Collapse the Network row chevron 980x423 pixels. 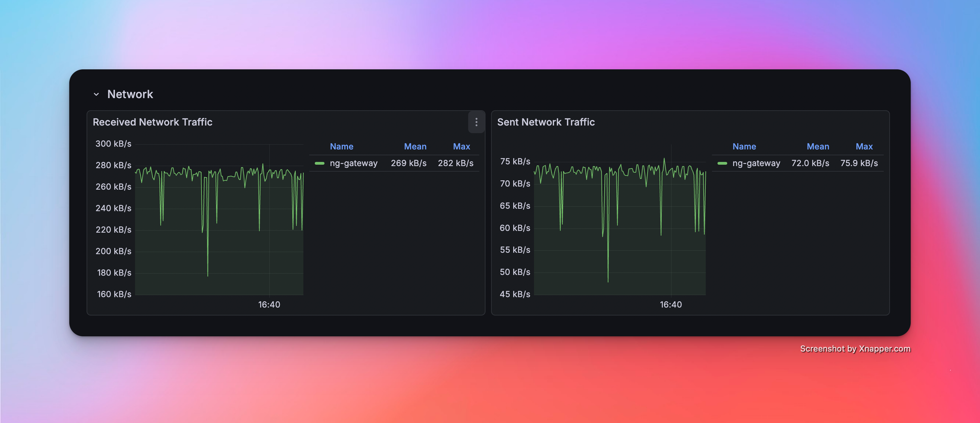(96, 94)
